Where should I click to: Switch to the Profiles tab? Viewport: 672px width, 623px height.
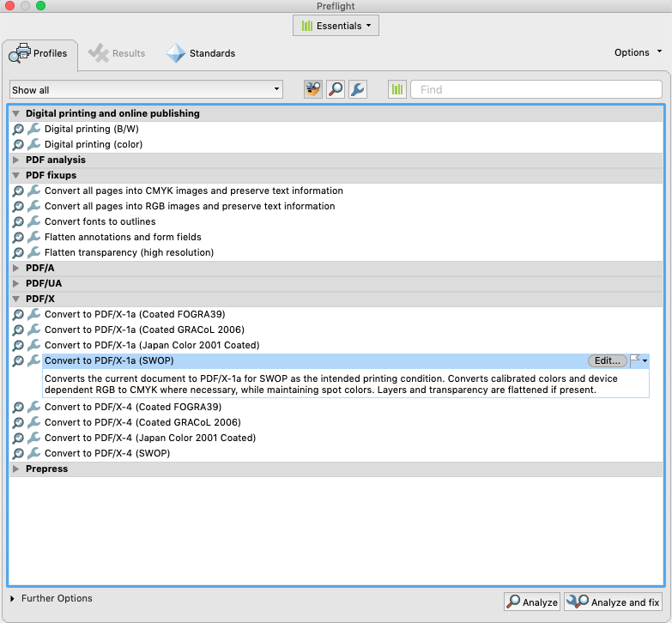pyautogui.click(x=39, y=53)
